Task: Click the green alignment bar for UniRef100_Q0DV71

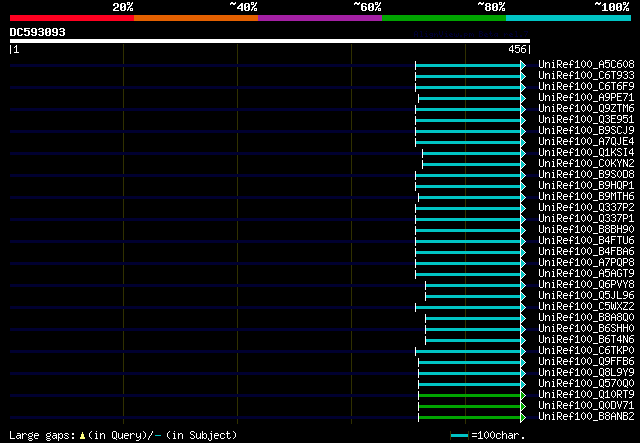Action: (472, 406)
